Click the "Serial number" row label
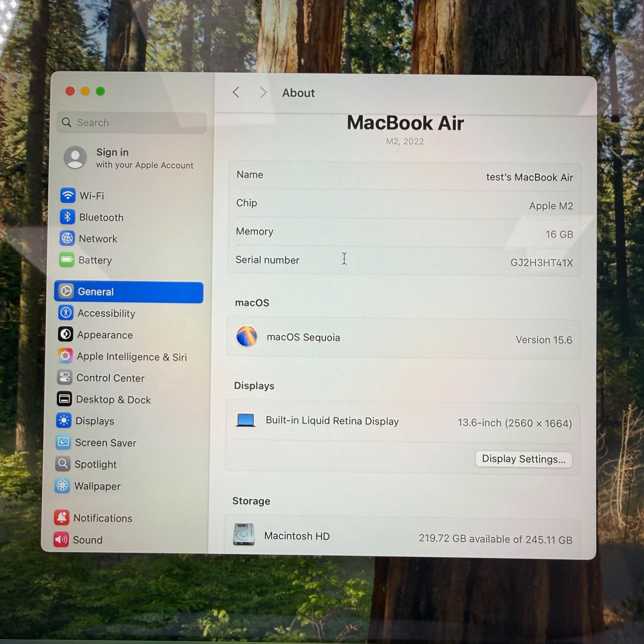Image resolution: width=644 pixels, height=644 pixels. pyautogui.click(x=267, y=260)
